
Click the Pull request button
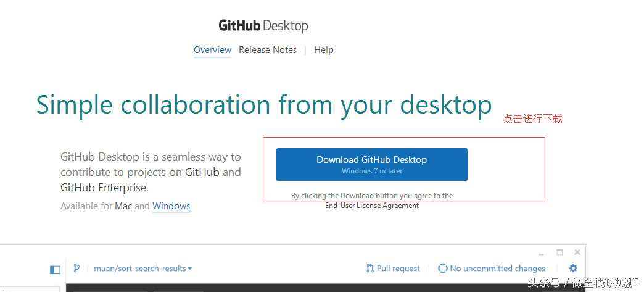393,269
